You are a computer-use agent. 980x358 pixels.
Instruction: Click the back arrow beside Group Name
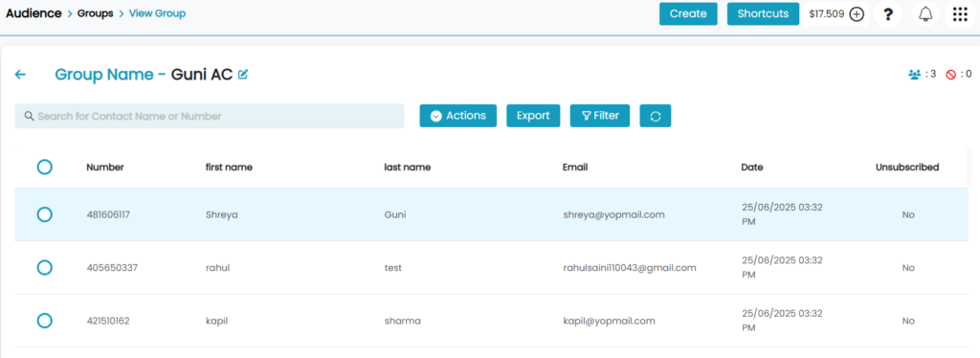(20, 75)
